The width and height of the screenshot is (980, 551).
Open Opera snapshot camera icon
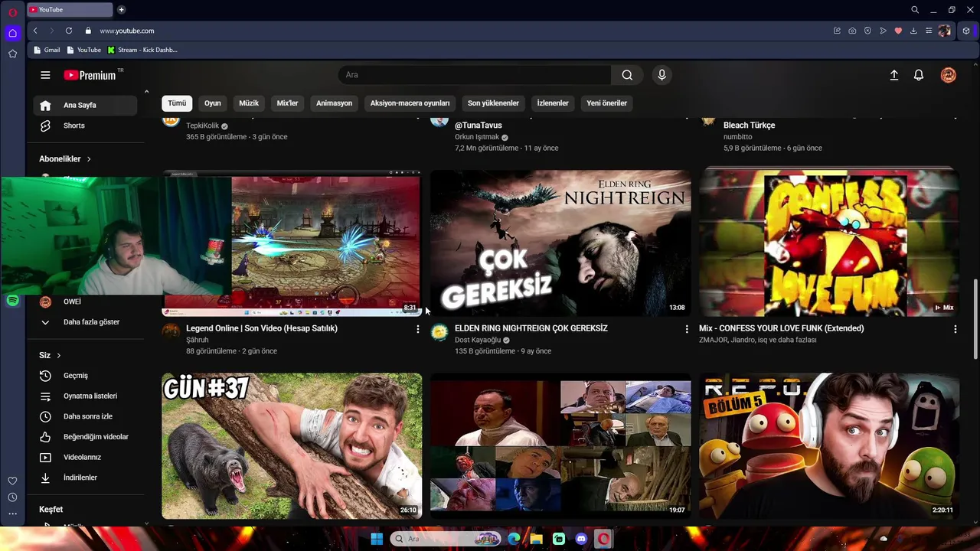pyautogui.click(x=852, y=31)
